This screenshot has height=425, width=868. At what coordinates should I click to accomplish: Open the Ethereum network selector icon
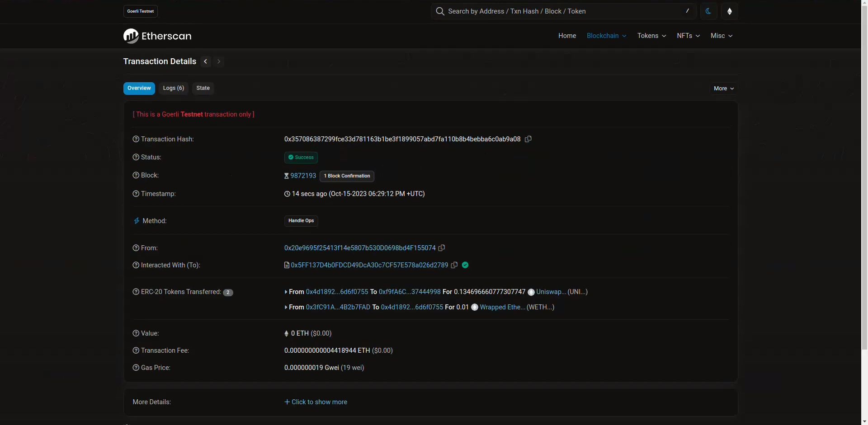[x=730, y=11]
